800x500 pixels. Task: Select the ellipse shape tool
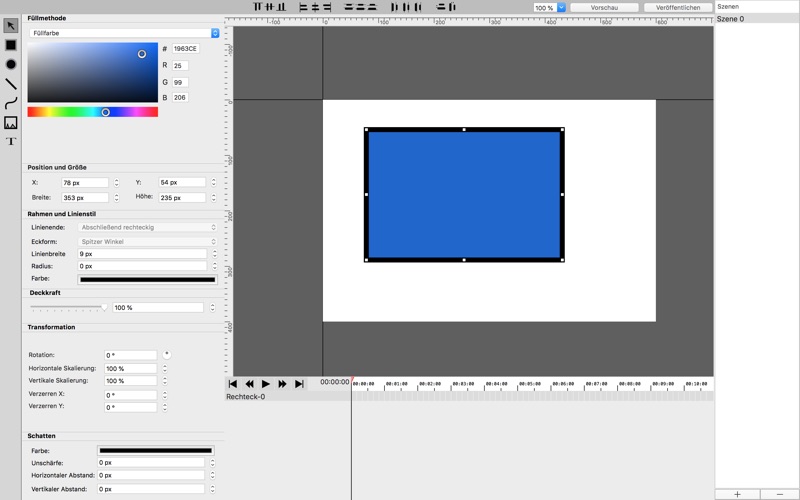(x=11, y=64)
